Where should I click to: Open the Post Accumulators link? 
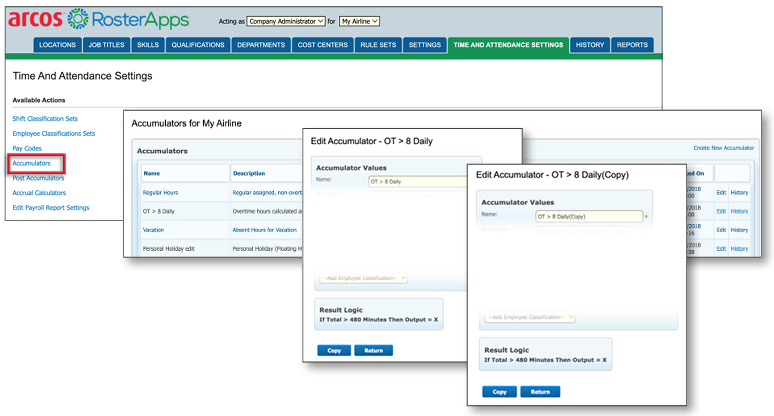tap(38, 178)
